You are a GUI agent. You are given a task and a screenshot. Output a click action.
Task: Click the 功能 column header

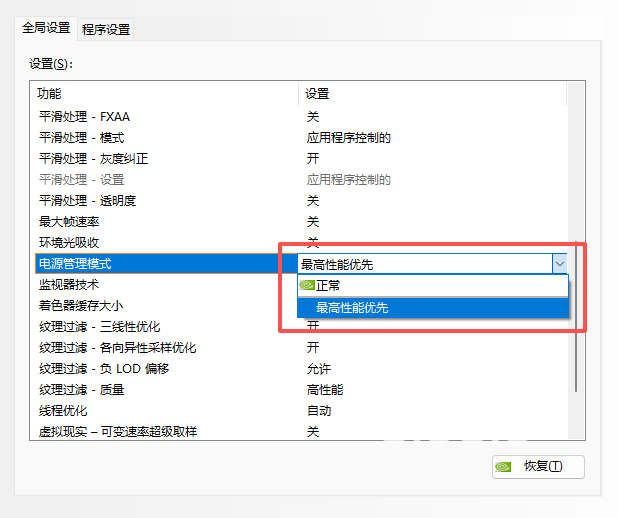[49, 94]
